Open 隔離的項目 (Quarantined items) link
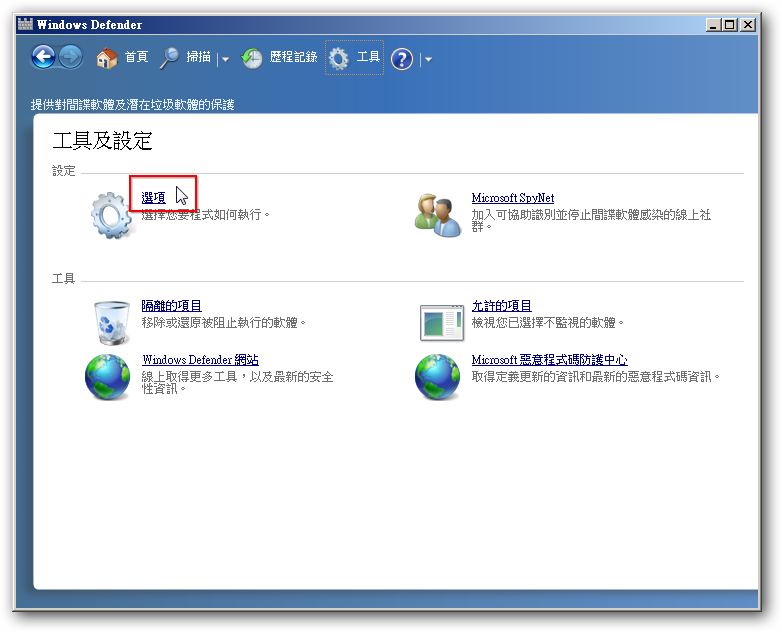The image size is (782, 632). coord(171,306)
